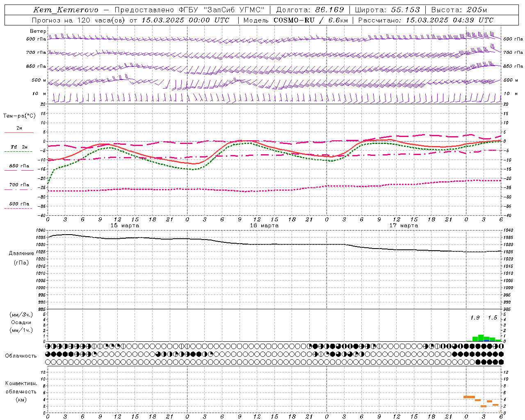Click the "Рассчитано: 15.03.2025 04:39 UTC" timestamp
The image size is (525, 420).
[426, 20]
